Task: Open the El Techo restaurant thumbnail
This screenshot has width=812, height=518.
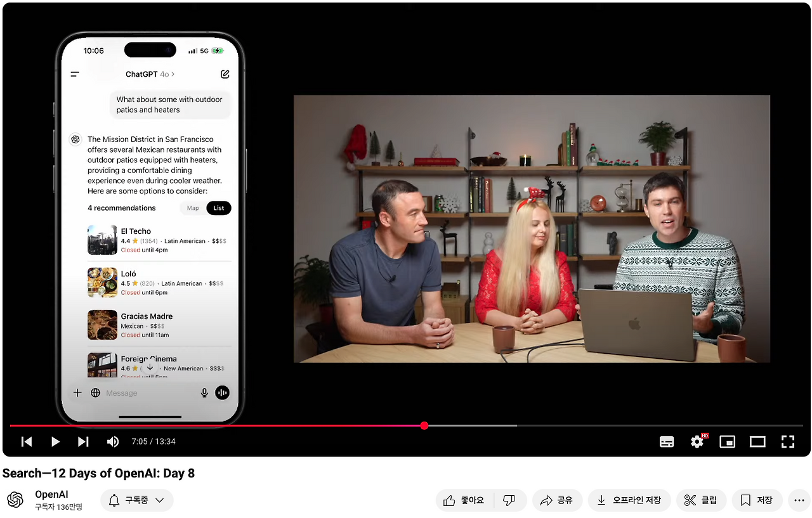Action: [x=102, y=240]
